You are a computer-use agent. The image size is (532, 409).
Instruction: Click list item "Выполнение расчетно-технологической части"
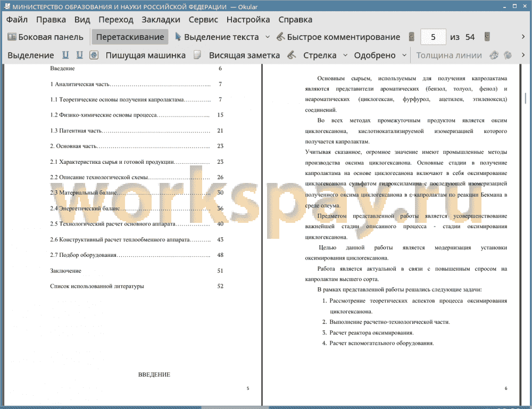(x=389, y=322)
